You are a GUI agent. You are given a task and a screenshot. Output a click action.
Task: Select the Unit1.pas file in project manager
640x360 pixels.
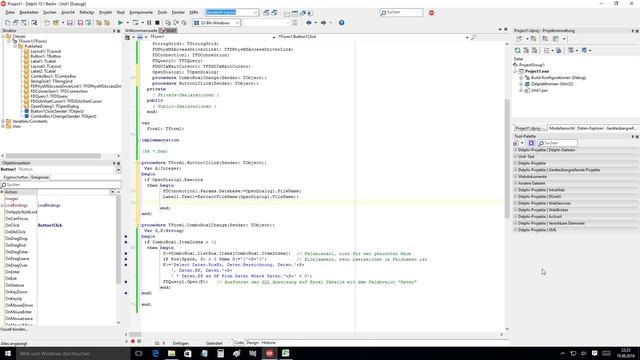pyautogui.click(x=539, y=90)
